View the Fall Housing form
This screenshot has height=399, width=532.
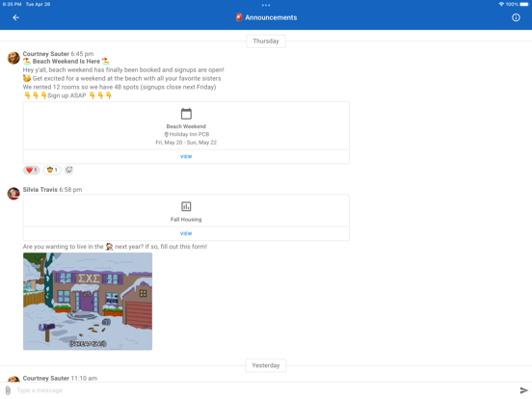tap(186, 234)
